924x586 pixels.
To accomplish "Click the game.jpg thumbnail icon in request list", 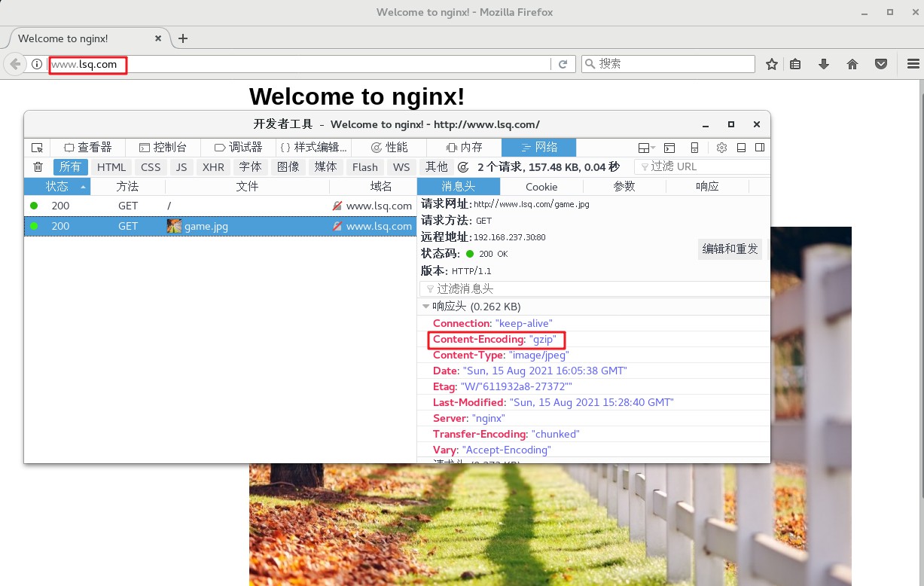I will coord(174,226).
